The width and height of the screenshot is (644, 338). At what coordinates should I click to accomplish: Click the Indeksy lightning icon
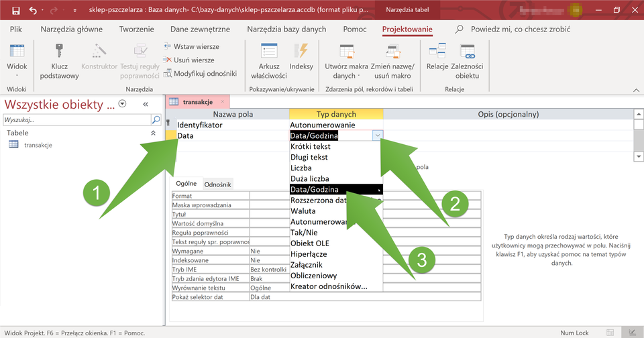(x=301, y=52)
